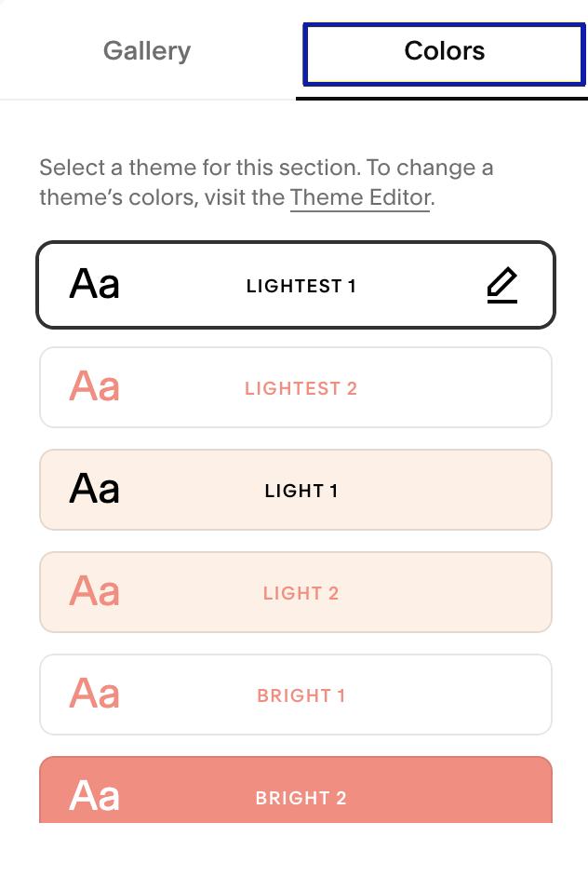
Task: Click the BRIGHT 2 label text
Action: click(301, 798)
